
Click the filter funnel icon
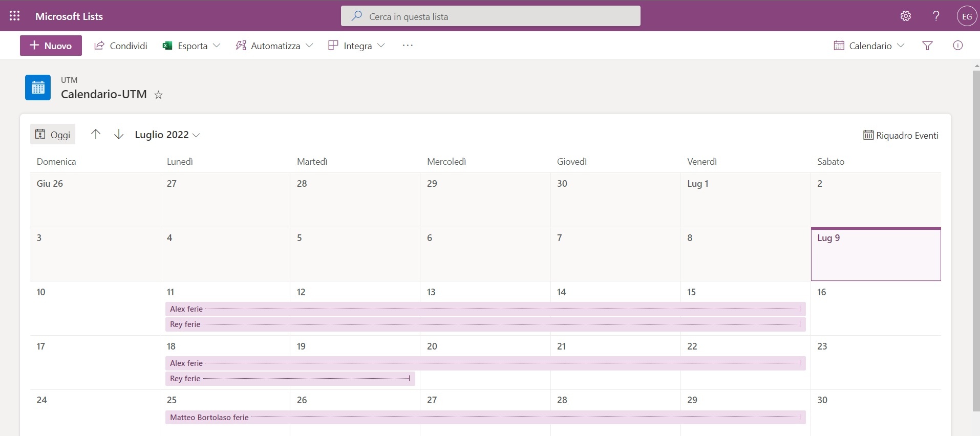click(x=927, y=46)
